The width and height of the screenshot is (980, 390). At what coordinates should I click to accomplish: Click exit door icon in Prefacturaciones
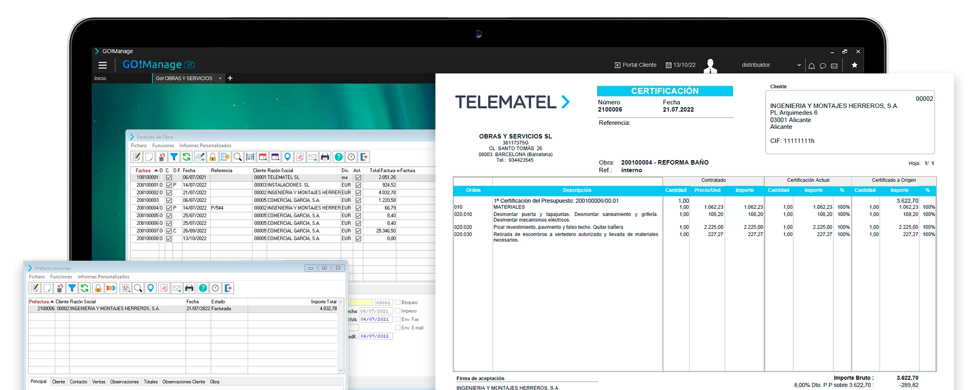click(x=228, y=288)
